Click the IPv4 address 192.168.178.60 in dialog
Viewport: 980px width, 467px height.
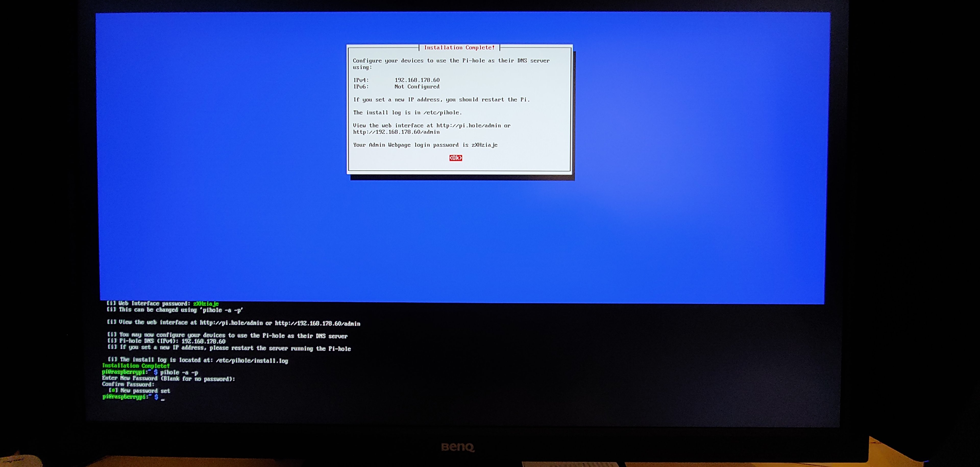click(417, 80)
